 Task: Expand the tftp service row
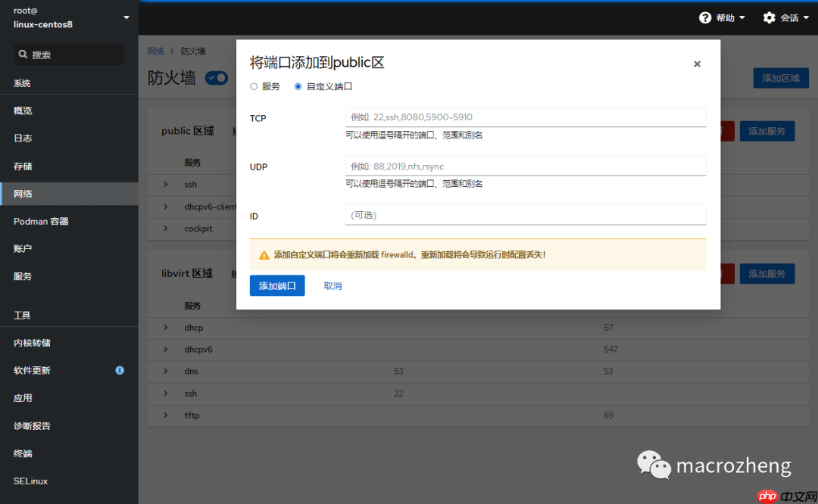(167, 415)
